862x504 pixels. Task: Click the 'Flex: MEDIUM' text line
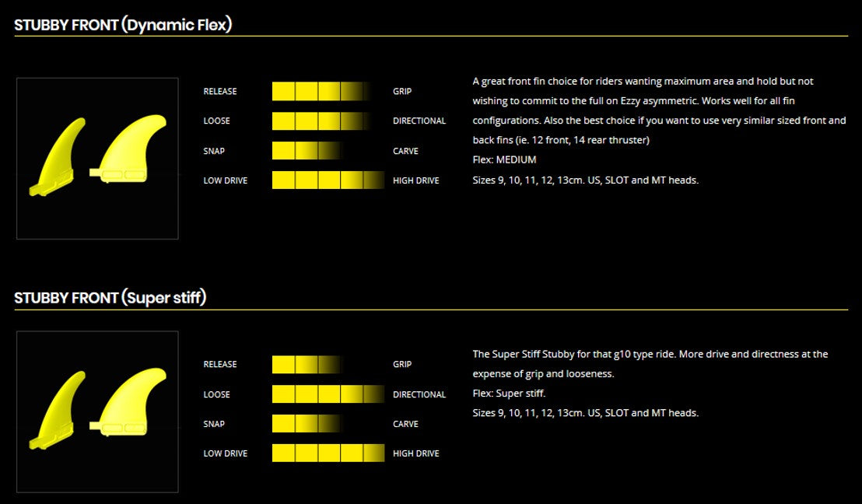click(x=504, y=160)
